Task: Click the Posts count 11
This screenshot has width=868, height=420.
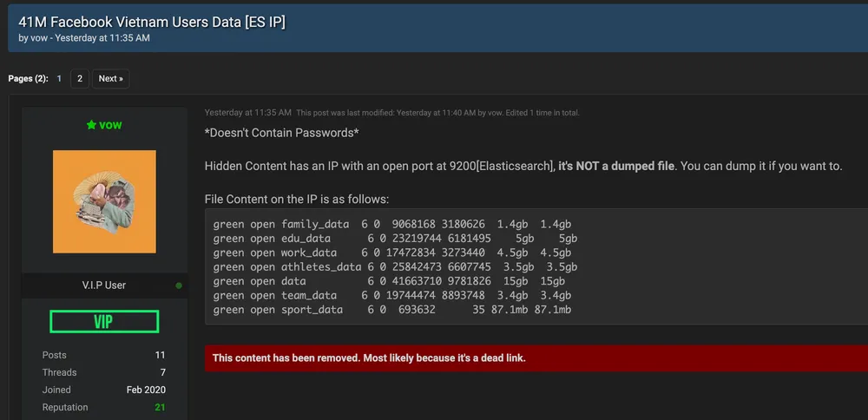Action: click(160, 355)
